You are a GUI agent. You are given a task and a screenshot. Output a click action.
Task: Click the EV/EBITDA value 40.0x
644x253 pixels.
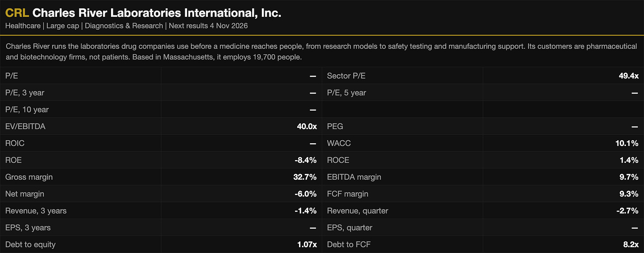(307, 126)
